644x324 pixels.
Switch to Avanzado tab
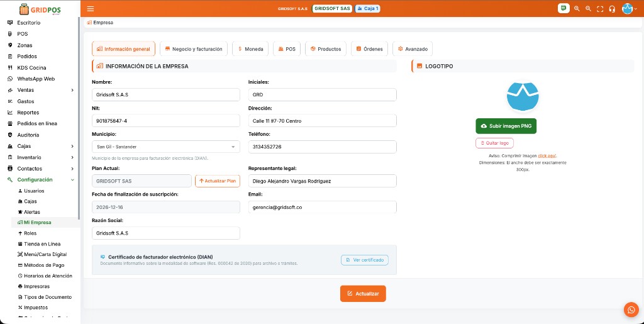tap(413, 49)
